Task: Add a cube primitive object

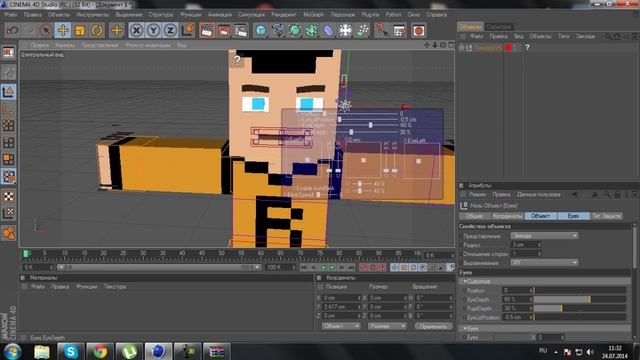Action: tap(261, 31)
